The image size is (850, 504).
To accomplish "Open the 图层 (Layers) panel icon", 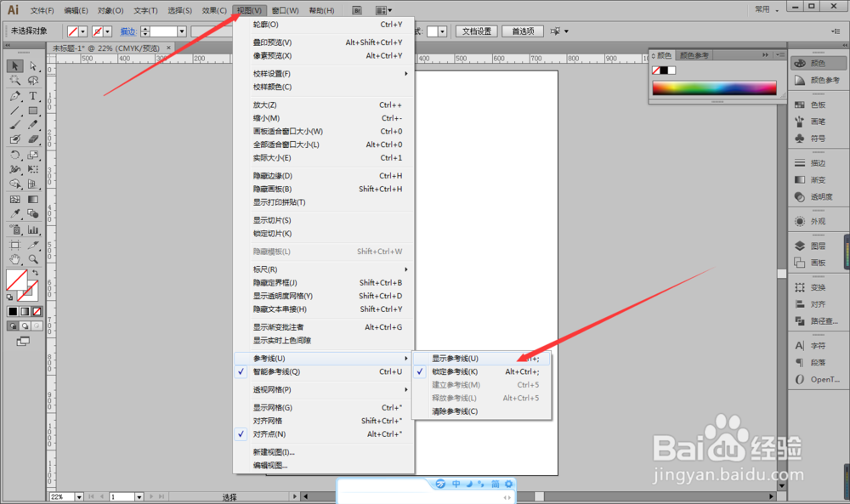I will coord(800,246).
